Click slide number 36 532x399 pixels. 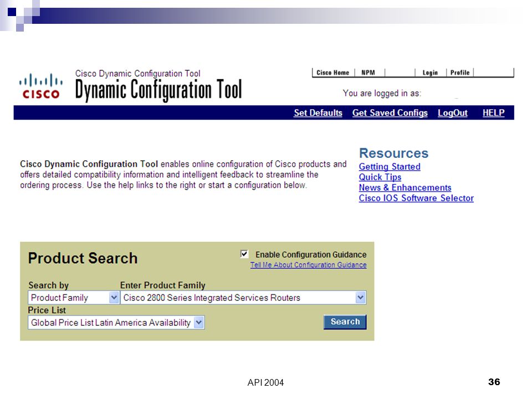[x=494, y=382]
